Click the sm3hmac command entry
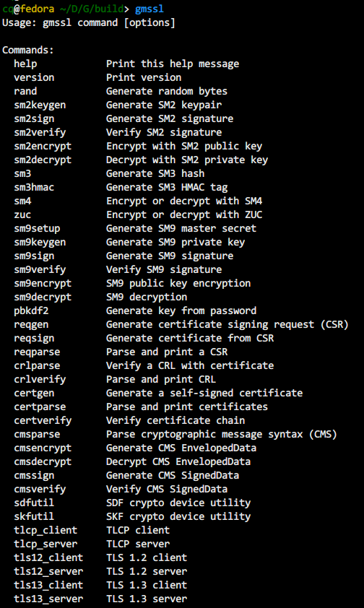This screenshot has width=364, height=608. (x=34, y=187)
